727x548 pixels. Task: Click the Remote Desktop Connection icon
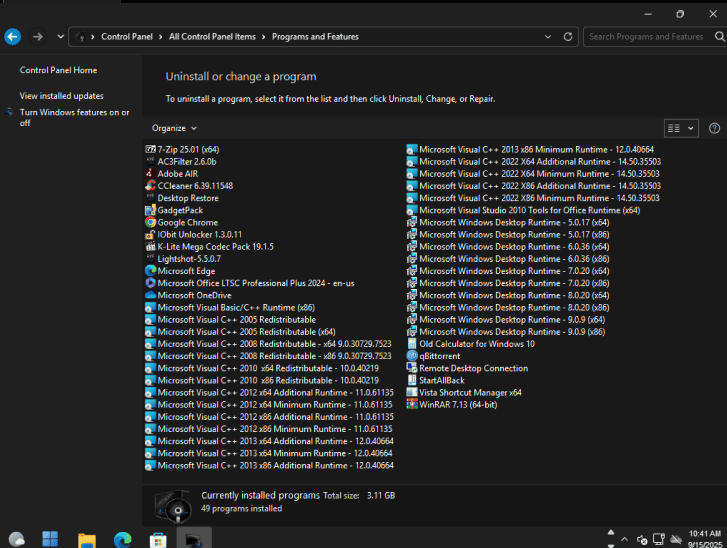click(x=412, y=368)
